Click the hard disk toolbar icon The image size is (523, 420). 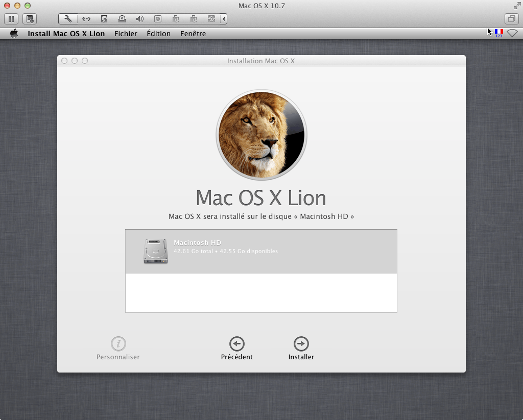tap(104, 19)
